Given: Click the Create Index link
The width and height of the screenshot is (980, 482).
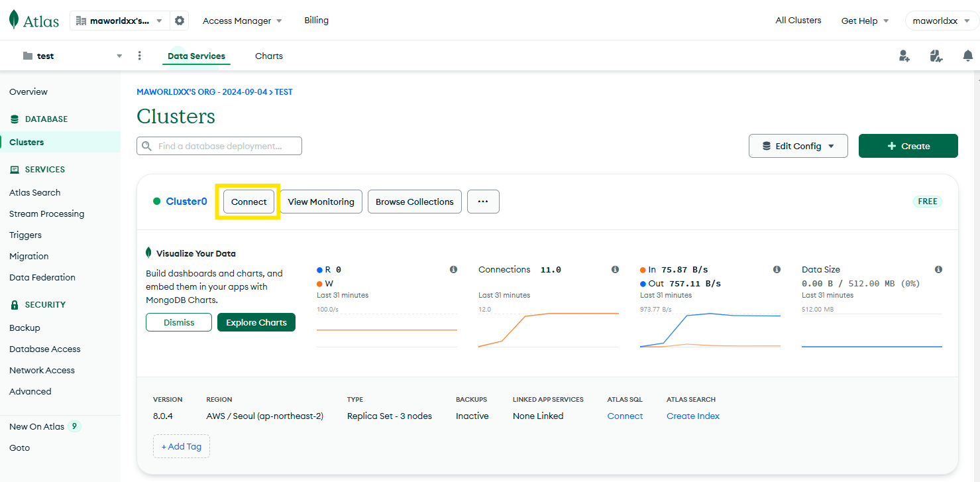Looking at the screenshot, I should click(693, 416).
